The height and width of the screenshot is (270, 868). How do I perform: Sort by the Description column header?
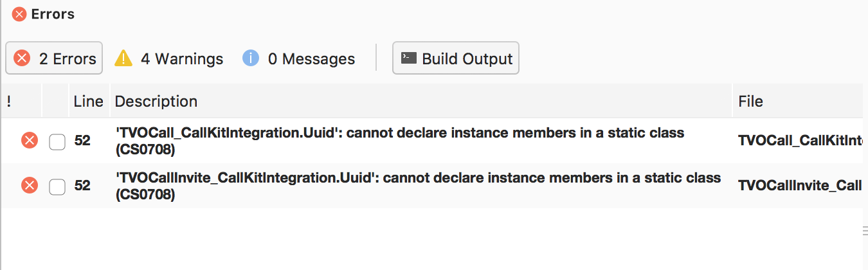pos(421,101)
